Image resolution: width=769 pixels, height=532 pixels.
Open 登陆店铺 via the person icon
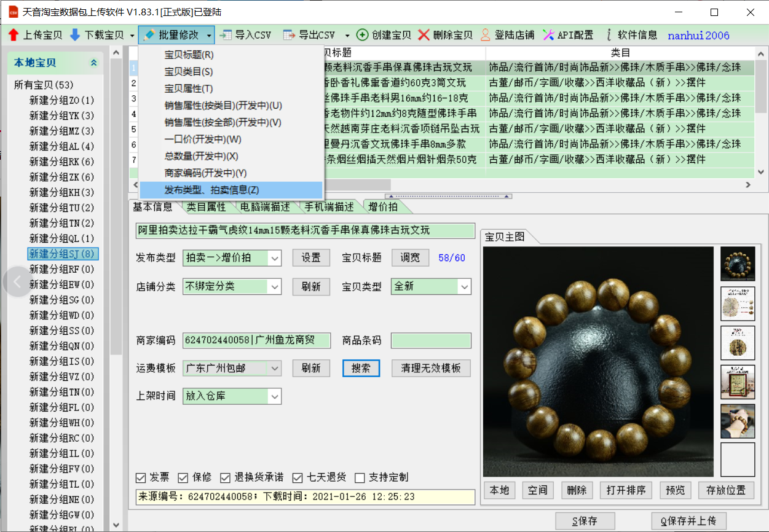pyautogui.click(x=486, y=35)
